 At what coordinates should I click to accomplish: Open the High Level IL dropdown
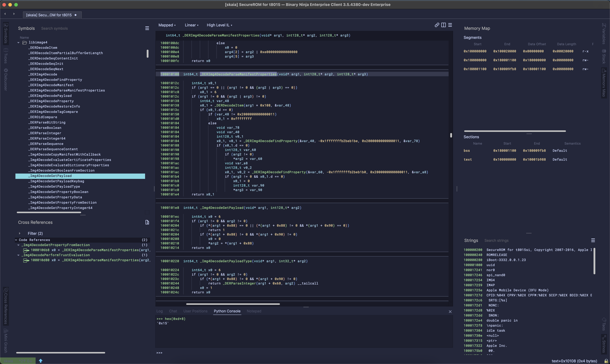coord(219,25)
